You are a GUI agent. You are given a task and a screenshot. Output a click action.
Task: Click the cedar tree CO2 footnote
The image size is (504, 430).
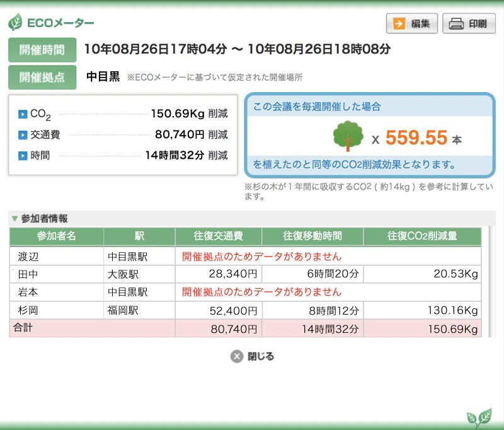tap(369, 192)
